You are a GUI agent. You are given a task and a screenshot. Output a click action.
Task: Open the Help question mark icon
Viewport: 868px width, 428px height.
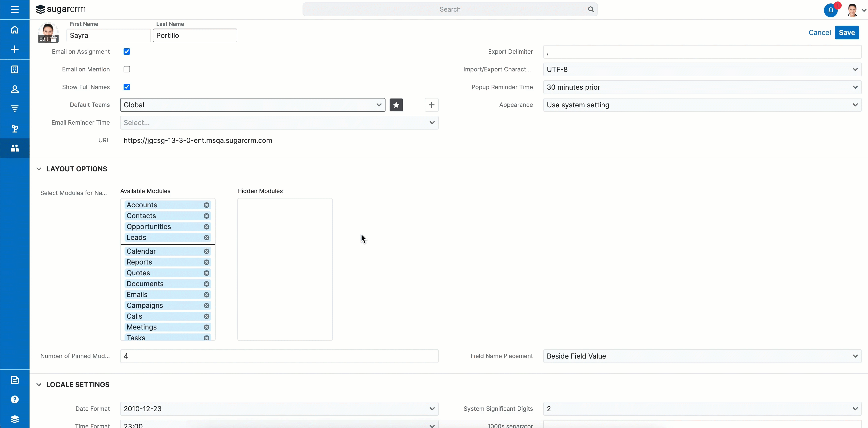pyautogui.click(x=15, y=400)
